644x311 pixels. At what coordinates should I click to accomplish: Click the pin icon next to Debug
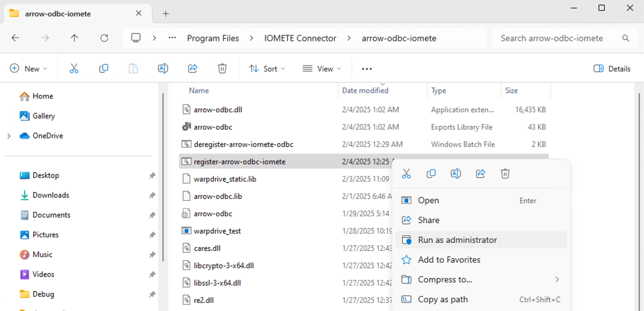[152, 294]
